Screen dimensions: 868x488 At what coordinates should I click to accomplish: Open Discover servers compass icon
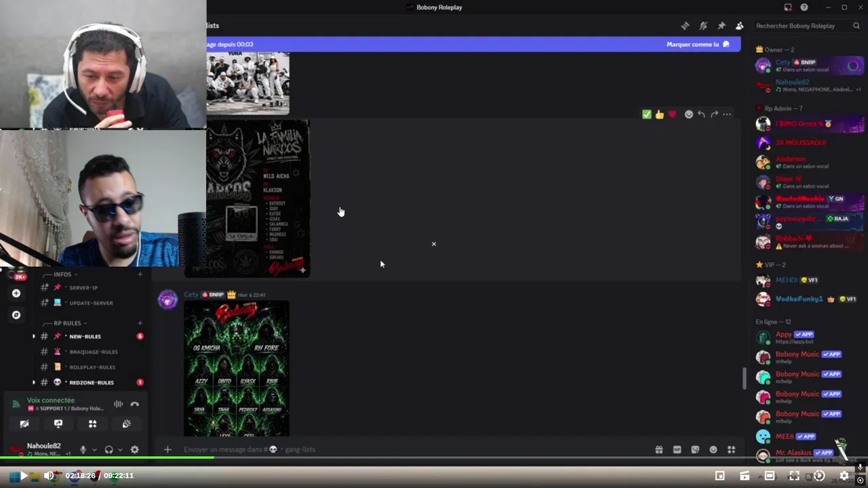pyautogui.click(x=16, y=315)
